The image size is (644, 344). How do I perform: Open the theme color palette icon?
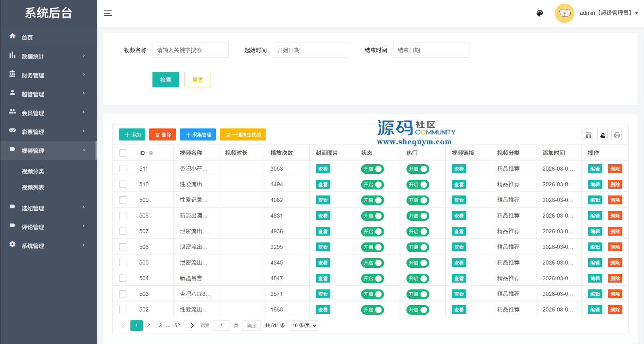point(540,13)
